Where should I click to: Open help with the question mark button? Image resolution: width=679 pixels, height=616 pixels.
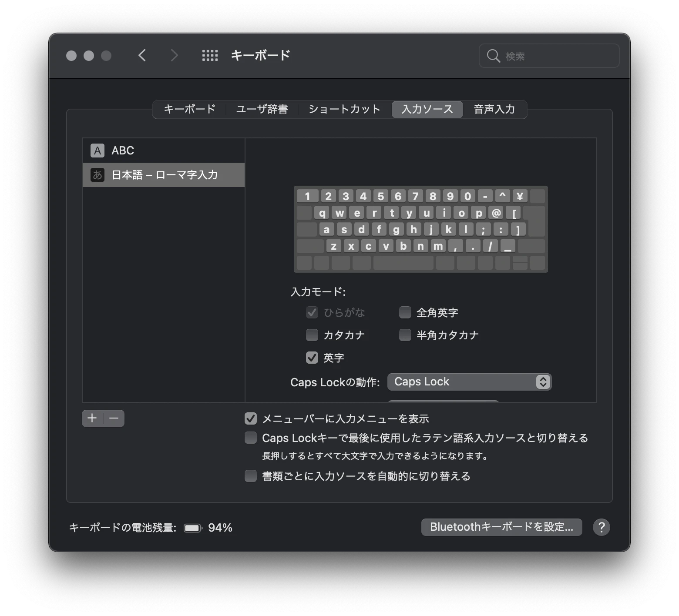[601, 527]
